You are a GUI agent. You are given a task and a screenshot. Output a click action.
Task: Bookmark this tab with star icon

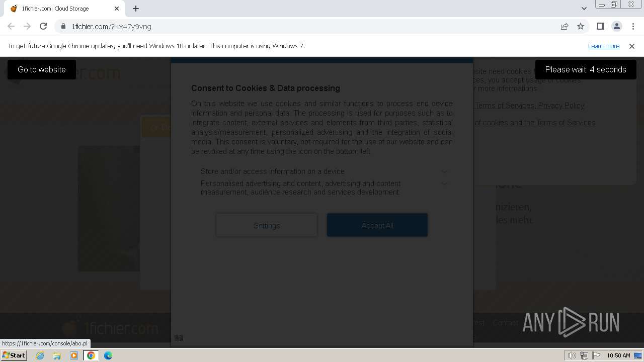coord(581,26)
